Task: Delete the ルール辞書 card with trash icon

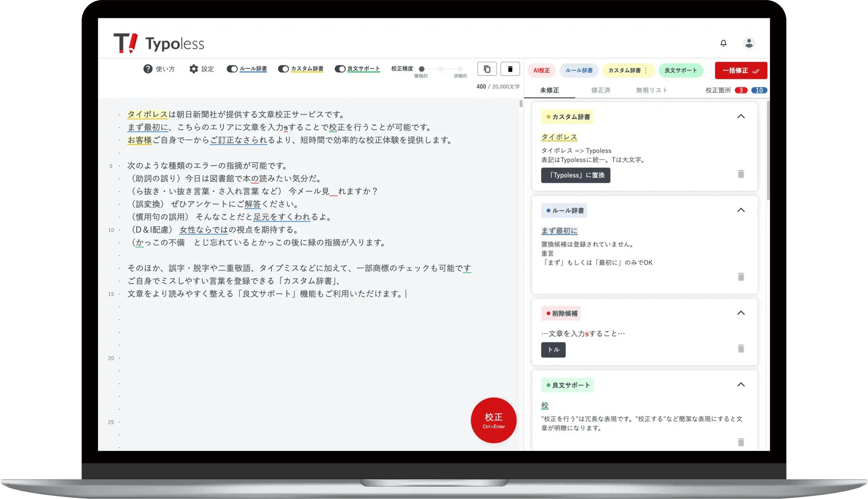Action: click(741, 277)
